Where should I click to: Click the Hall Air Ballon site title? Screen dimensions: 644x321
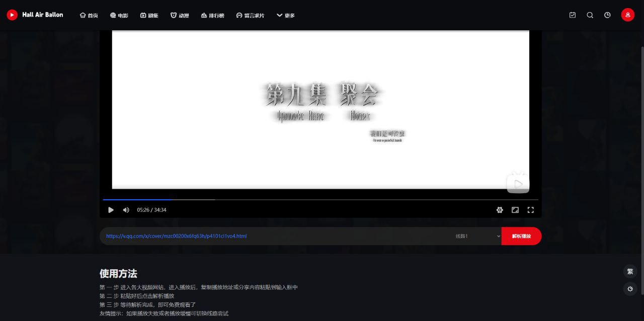pos(43,15)
